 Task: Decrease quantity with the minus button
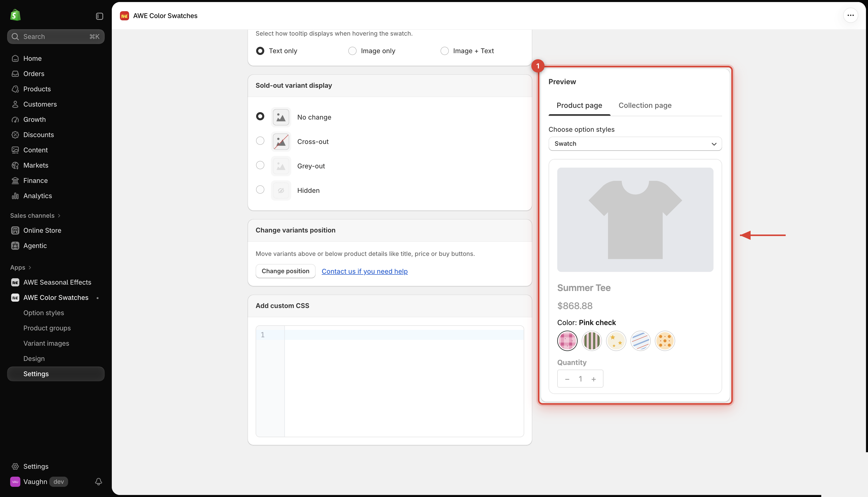tap(567, 379)
